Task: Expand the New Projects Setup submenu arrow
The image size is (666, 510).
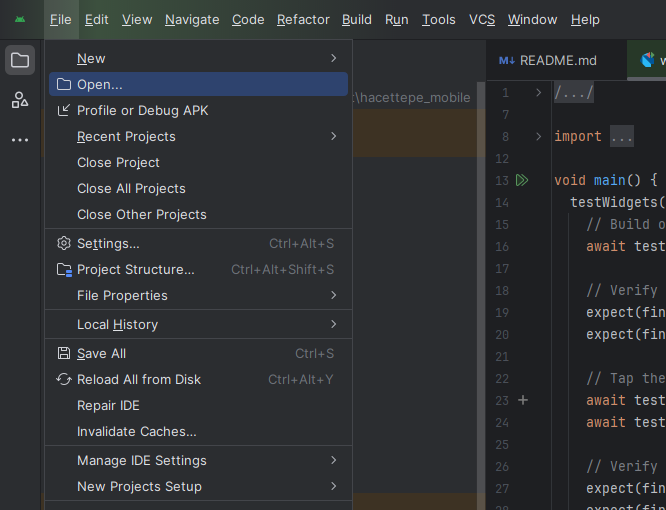Action: (333, 486)
